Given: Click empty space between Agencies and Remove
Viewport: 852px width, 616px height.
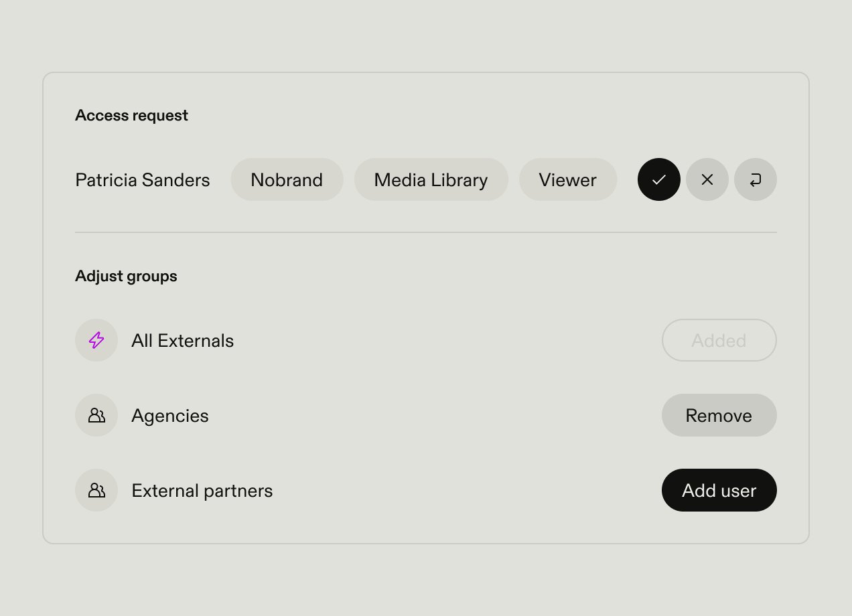Looking at the screenshot, I should 435,415.
